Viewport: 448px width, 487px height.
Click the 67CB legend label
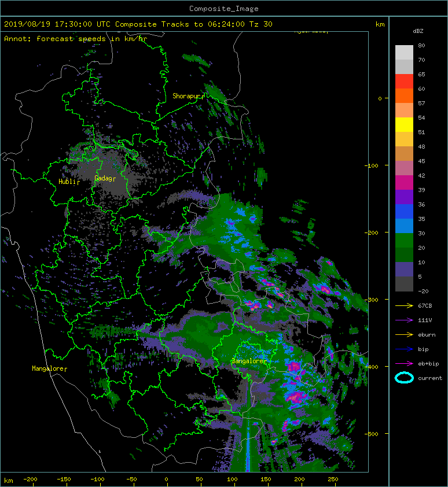(x=425, y=306)
